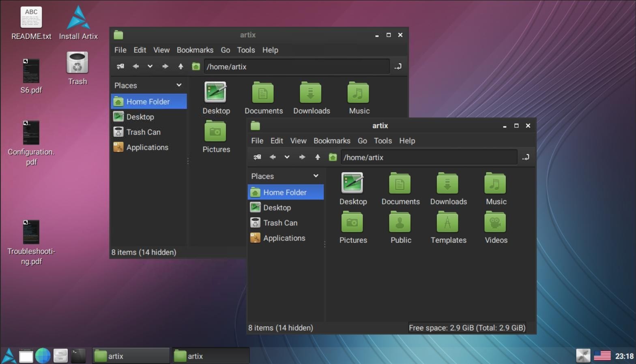The width and height of the screenshot is (636, 364).
Task: Open Desktop folder in front artix window
Action: tap(353, 189)
